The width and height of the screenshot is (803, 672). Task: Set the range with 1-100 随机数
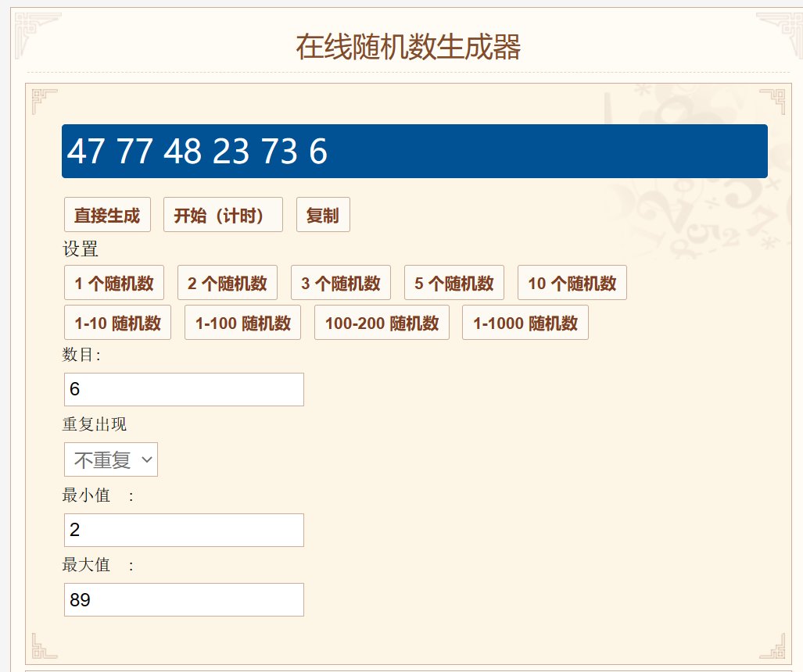click(x=242, y=323)
